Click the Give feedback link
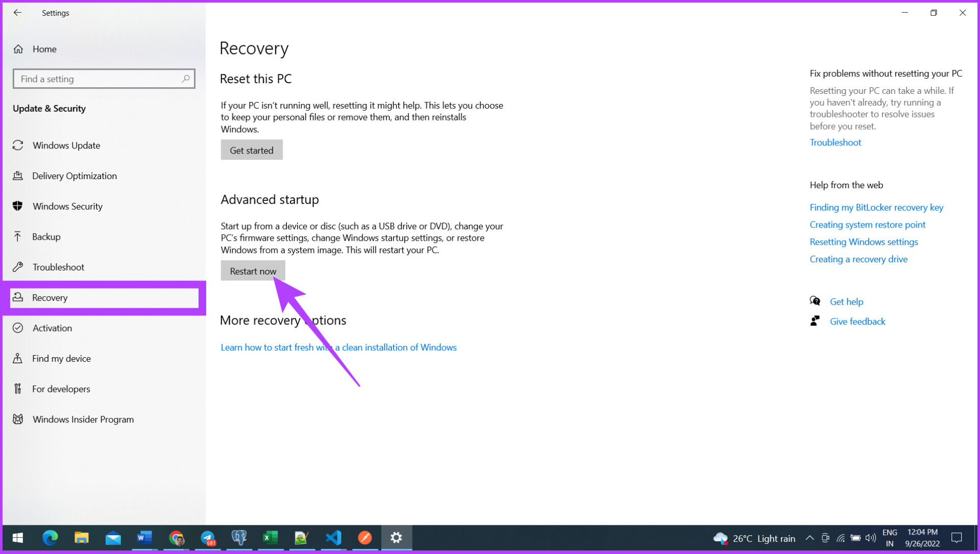The width and height of the screenshot is (980, 554). pyautogui.click(x=857, y=321)
